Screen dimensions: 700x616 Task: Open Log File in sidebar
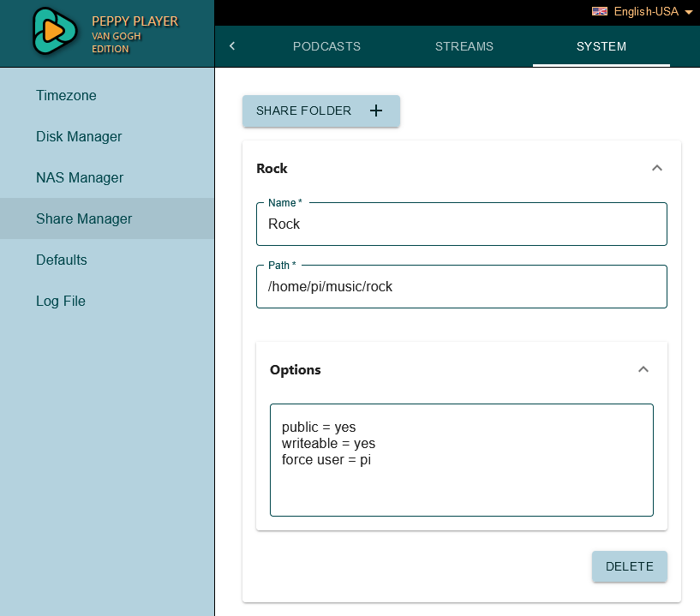pos(107,301)
